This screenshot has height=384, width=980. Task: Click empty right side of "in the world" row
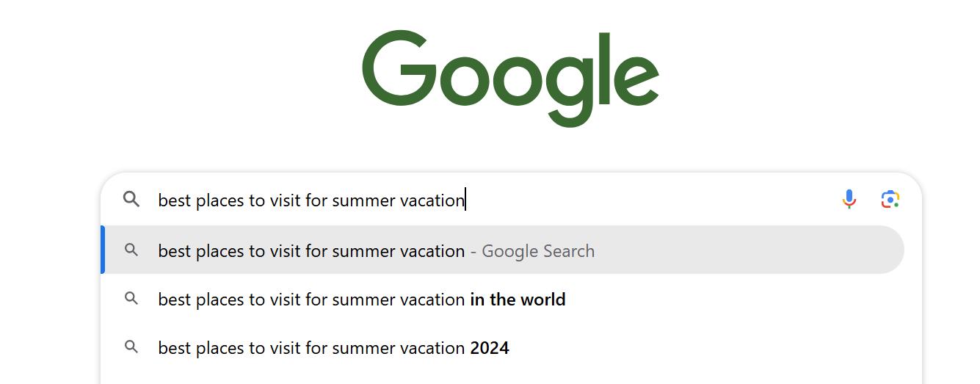point(734,300)
